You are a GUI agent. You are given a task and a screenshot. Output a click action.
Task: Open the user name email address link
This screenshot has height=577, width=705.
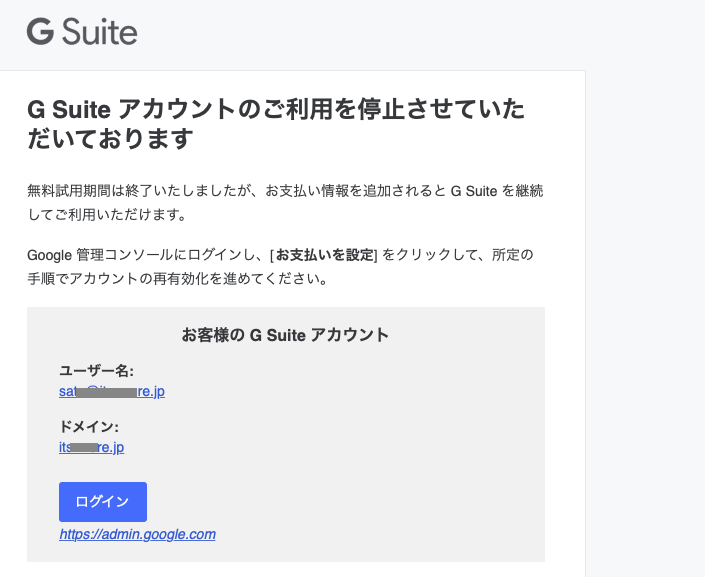[x=112, y=391]
